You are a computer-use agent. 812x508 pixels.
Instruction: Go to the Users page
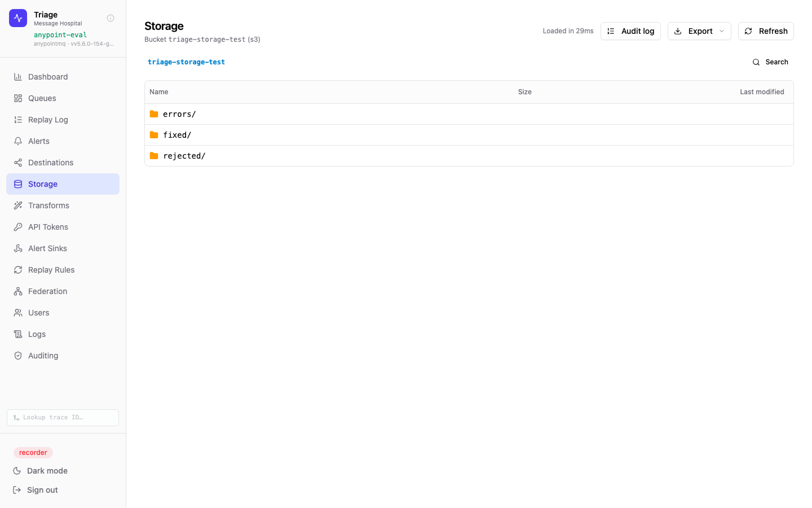pos(63,313)
